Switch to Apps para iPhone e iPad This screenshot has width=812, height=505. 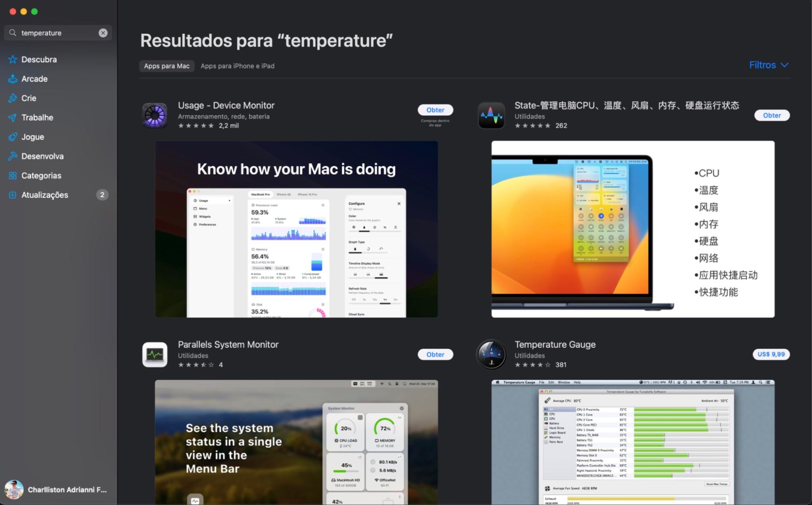point(238,66)
